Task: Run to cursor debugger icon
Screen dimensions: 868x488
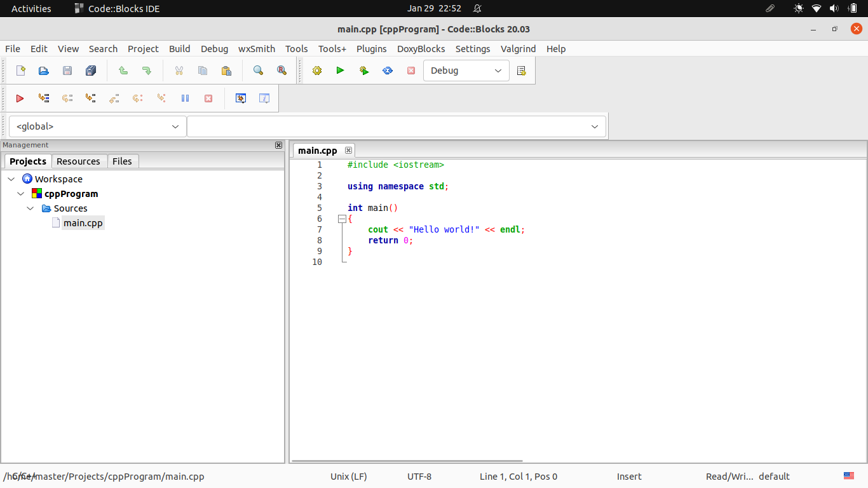Action: pos(44,98)
